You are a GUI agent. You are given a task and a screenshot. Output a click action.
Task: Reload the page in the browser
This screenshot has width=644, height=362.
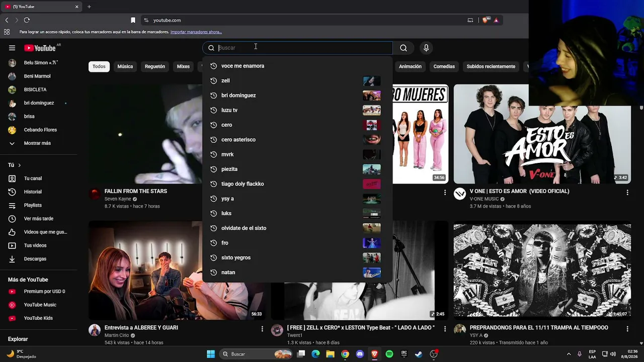(27, 20)
